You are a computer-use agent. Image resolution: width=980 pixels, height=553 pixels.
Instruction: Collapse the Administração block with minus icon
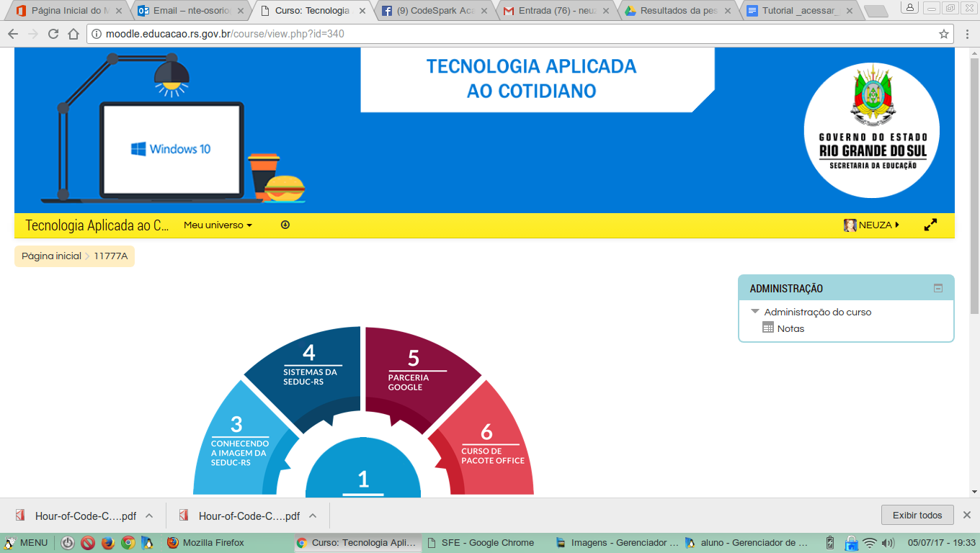(938, 288)
